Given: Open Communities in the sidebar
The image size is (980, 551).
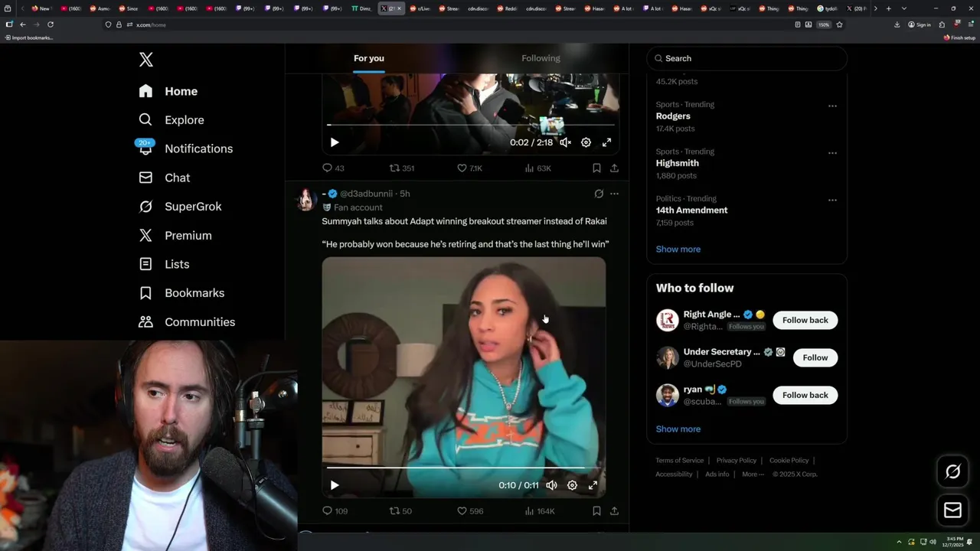Looking at the screenshot, I should click(x=187, y=322).
